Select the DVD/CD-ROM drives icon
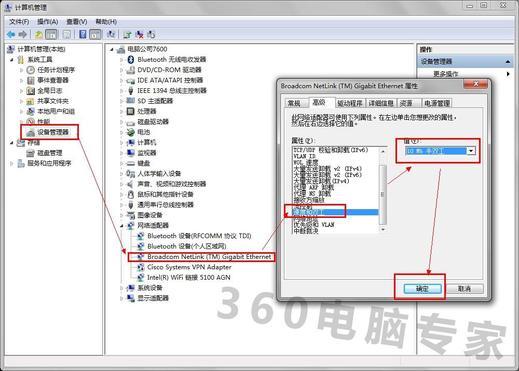 [x=131, y=70]
